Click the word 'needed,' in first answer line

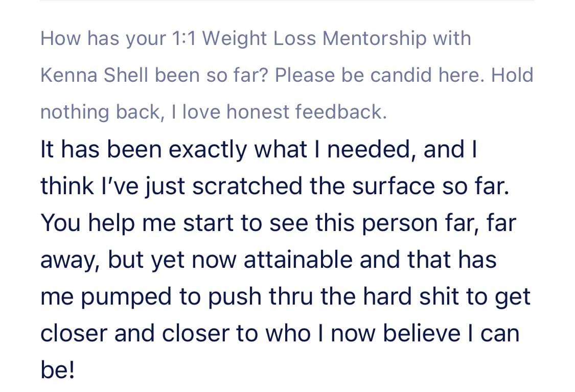pyautogui.click(x=372, y=150)
